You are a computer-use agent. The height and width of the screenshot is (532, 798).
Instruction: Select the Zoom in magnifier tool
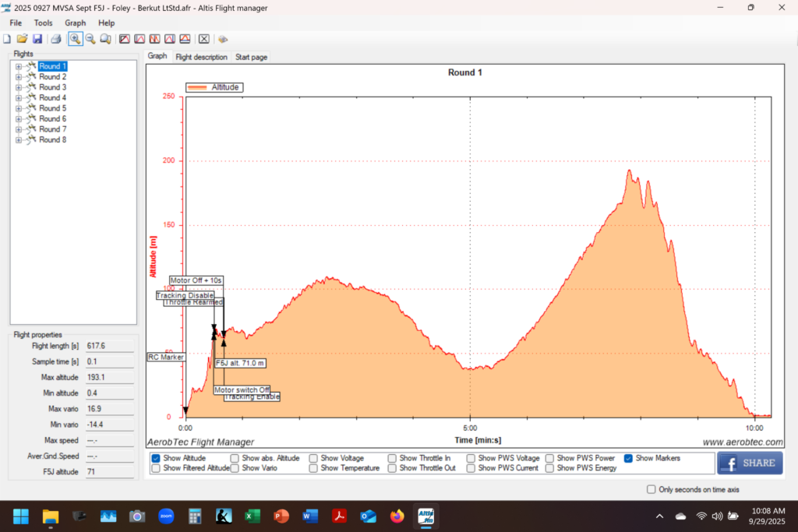click(x=75, y=39)
